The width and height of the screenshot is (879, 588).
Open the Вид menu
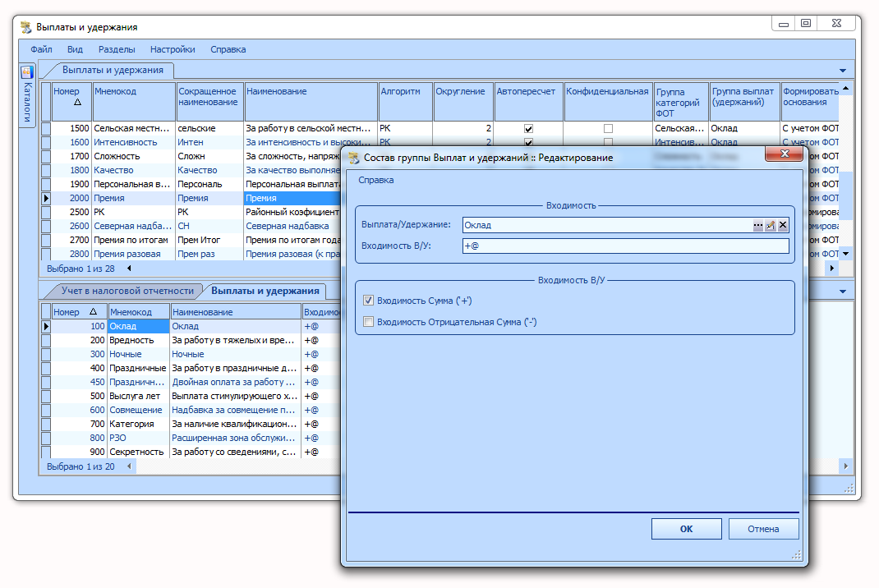point(75,49)
